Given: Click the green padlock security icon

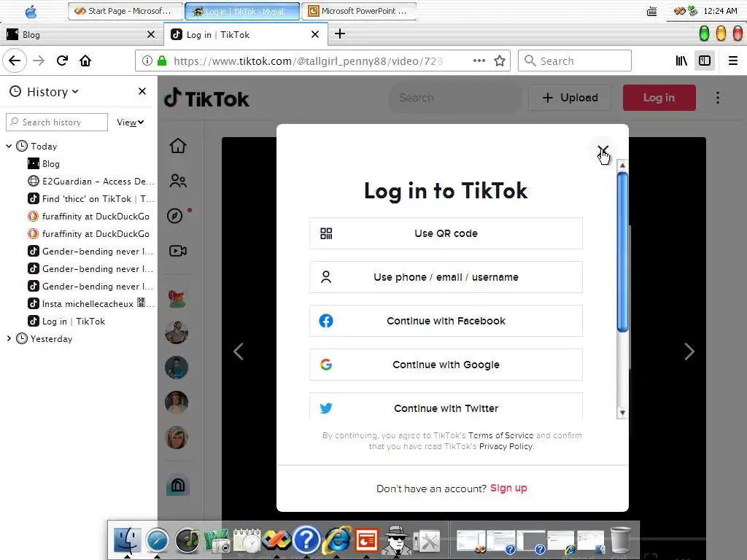Looking at the screenshot, I should (162, 61).
